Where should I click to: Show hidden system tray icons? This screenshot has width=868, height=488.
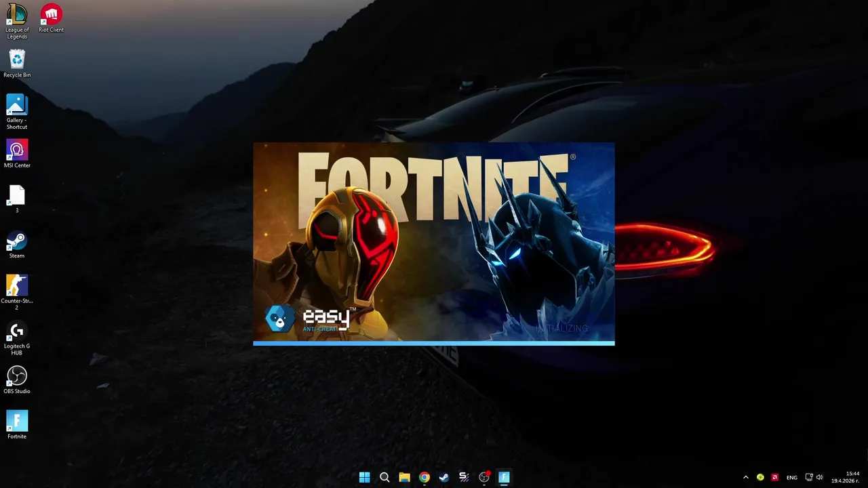746,477
